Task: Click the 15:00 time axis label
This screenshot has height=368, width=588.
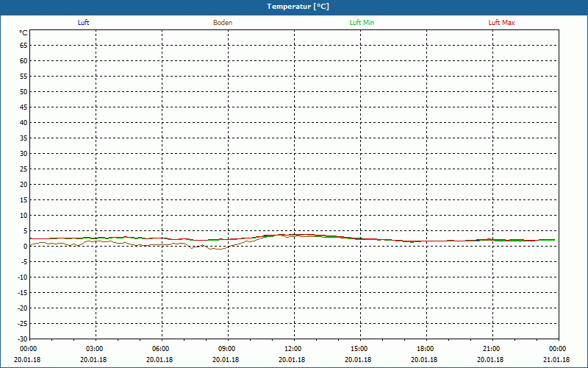Action: (359, 349)
